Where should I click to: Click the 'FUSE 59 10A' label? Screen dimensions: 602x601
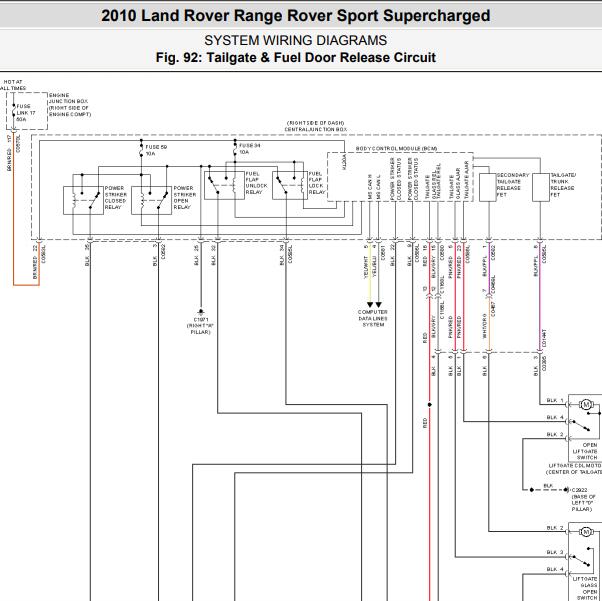(156, 150)
